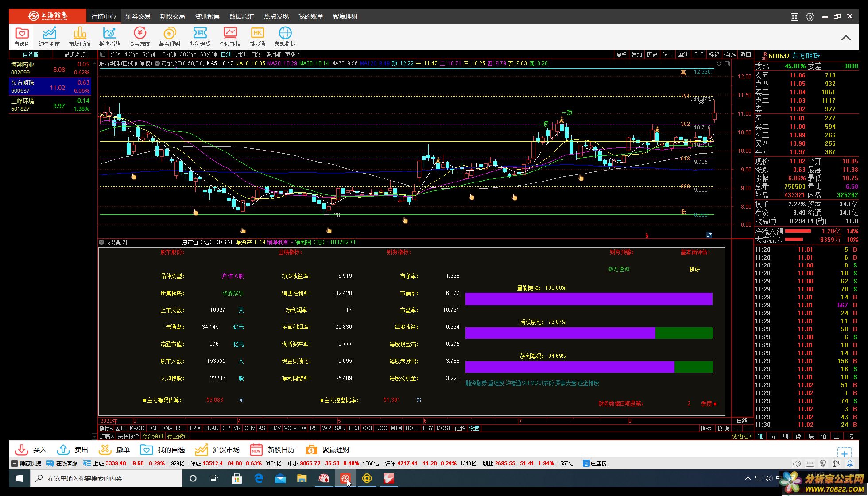Viewport: 868px width, 496px height.
Task: Click the sound speaker icon in status bar
Action: pos(797,463)
